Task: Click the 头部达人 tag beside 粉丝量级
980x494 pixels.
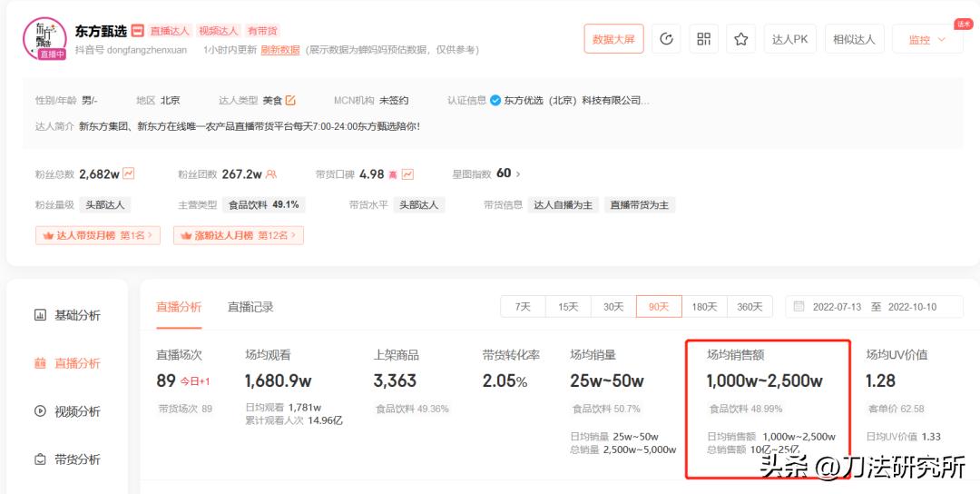Action: (x=105, y=204)
